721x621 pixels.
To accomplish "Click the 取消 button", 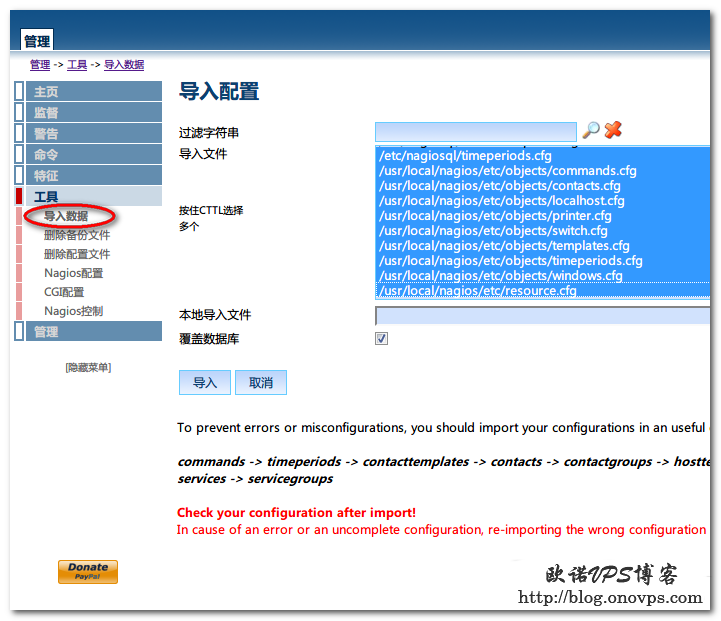I will tap(261, 383).
